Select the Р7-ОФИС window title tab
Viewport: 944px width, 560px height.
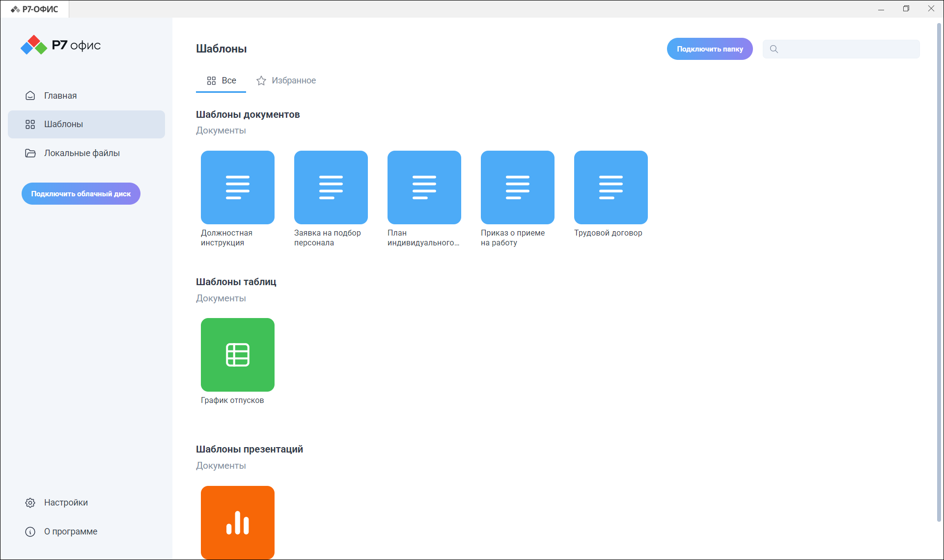[x=35, y=9]
